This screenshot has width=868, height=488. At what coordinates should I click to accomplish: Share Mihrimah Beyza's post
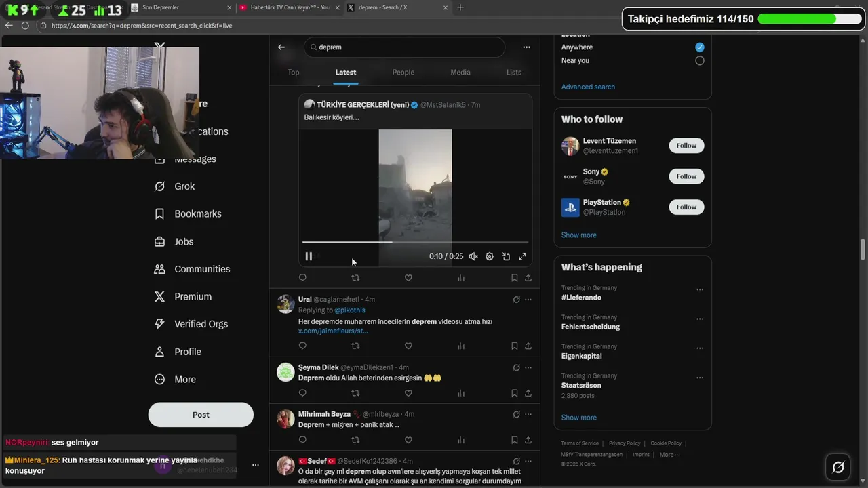coord(528,440)
